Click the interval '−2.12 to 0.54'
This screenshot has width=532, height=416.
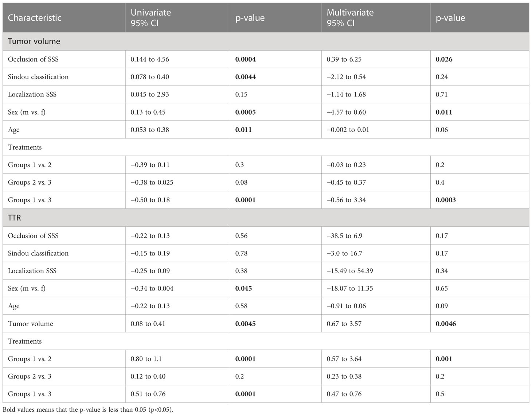pos(346,77)
